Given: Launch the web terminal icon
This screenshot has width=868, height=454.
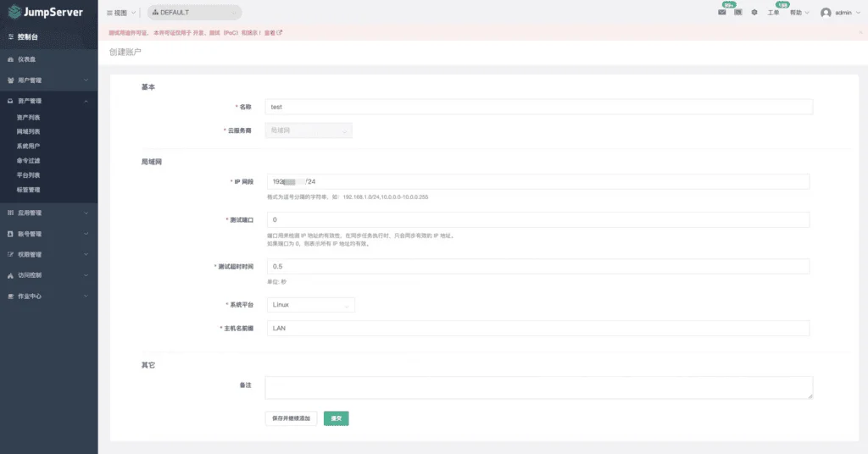Looking at the screenshot, I should (738, 12).
